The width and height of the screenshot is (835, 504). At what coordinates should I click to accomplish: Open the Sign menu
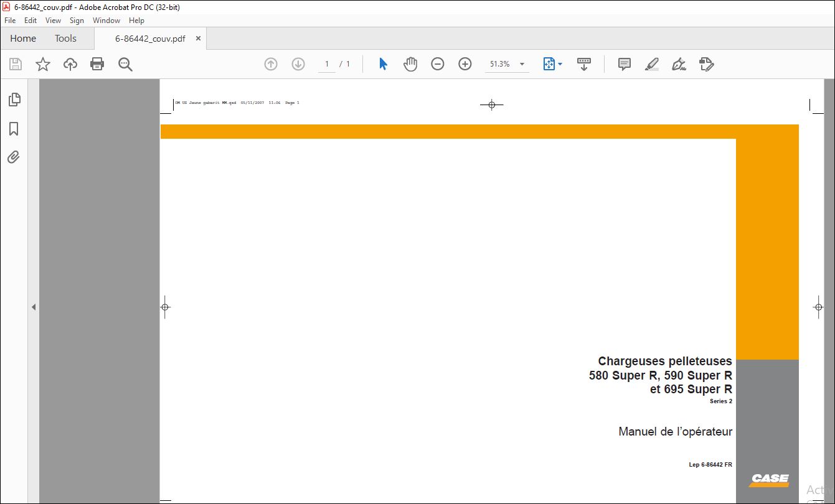coord(77,21)
